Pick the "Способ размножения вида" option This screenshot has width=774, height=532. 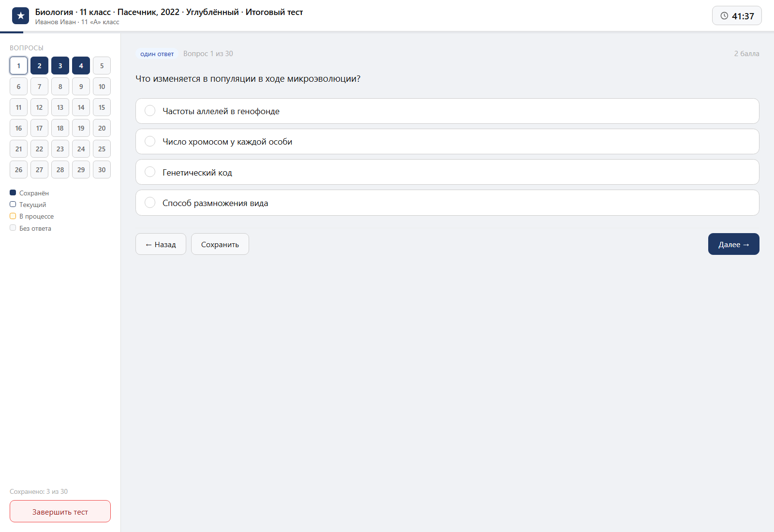click(x=447, y=203)
